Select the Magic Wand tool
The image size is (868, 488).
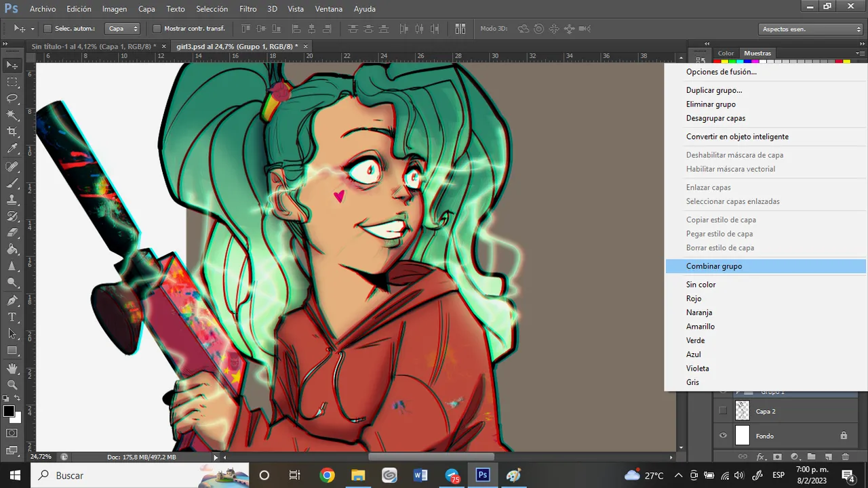coord(12,115)
